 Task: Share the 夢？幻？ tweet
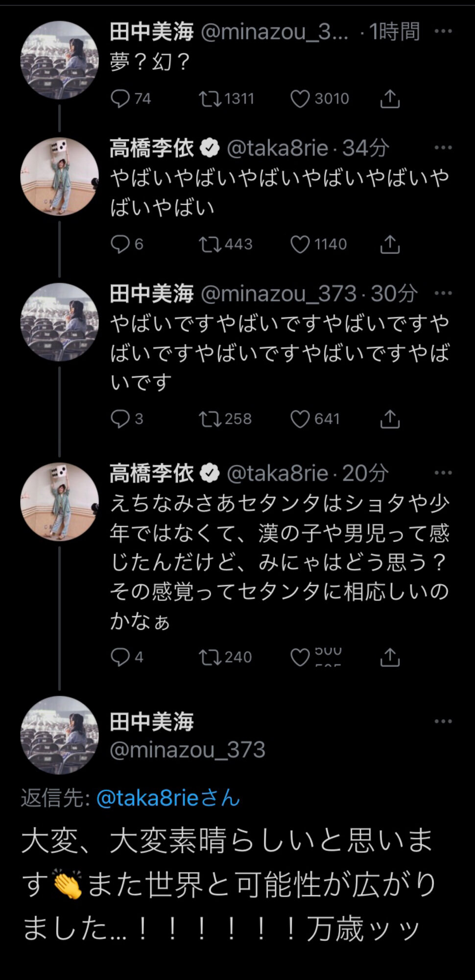[x=390, y=98]
